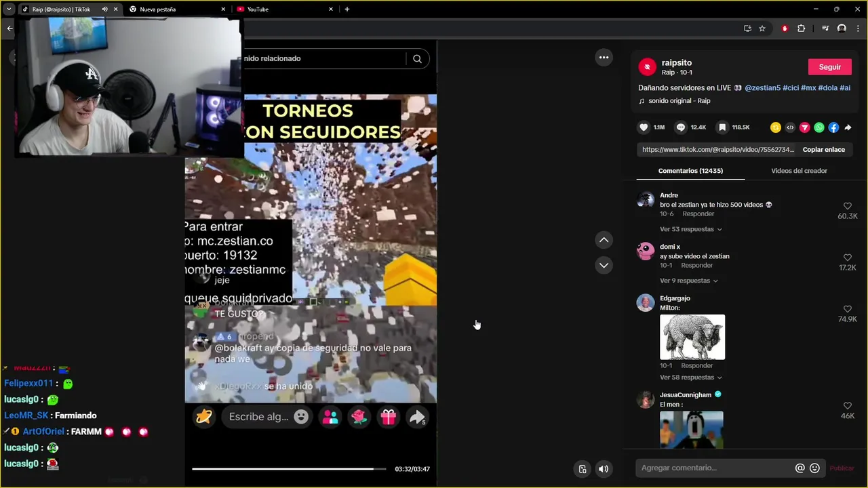The image size is (868, 488).
Task: Open a new browser tab
Action: tap(347, 9)
